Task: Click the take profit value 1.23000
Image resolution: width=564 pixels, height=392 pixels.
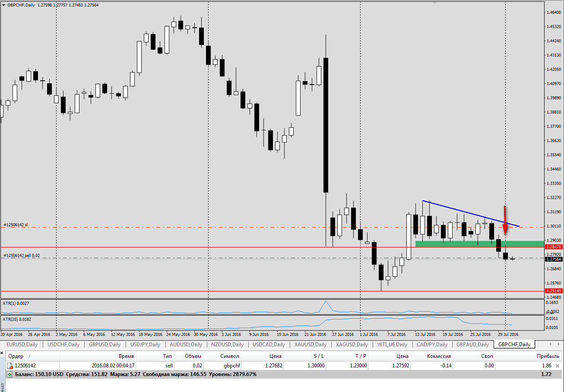Action: 358,366
